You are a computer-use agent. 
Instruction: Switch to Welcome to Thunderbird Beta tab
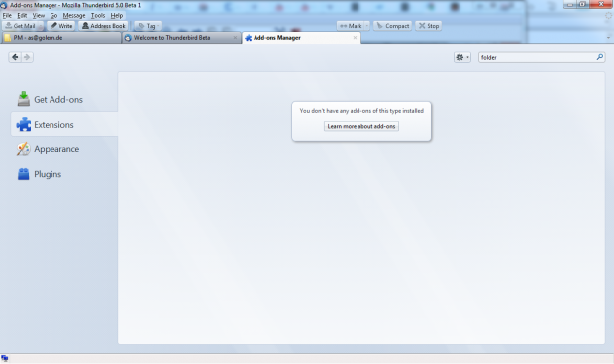point(181,38)
